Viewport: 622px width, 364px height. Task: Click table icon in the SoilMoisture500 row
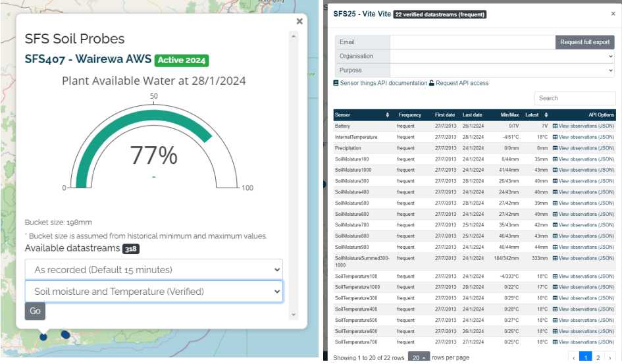(555, 203)
